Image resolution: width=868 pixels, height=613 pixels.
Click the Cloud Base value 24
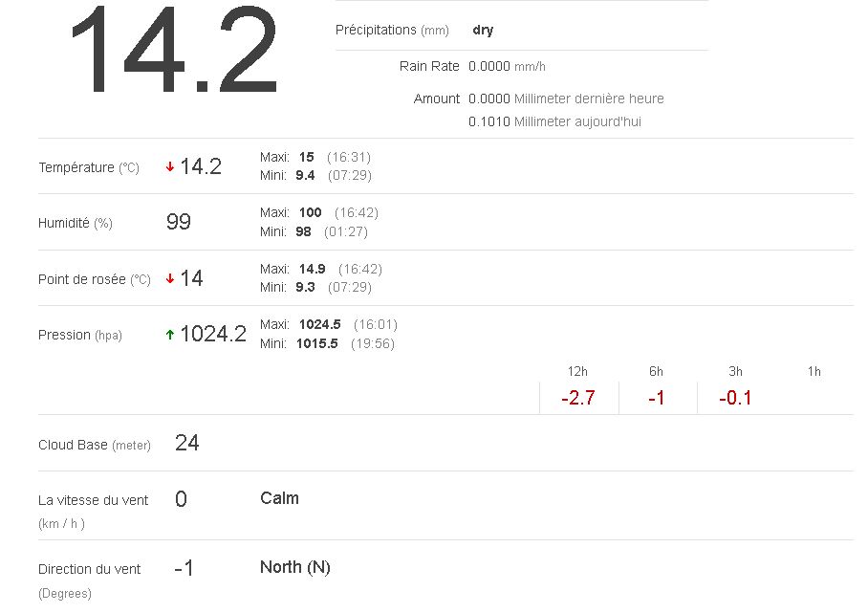[x=187, y=443]
